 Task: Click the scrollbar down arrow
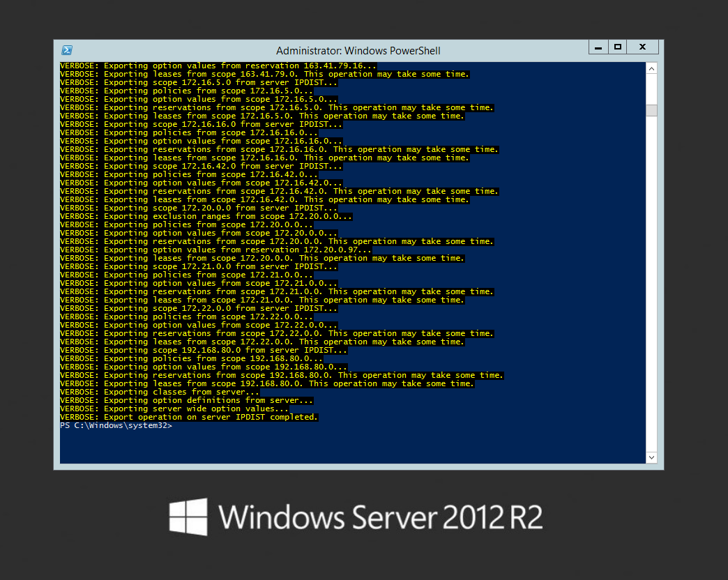[651, 457]
